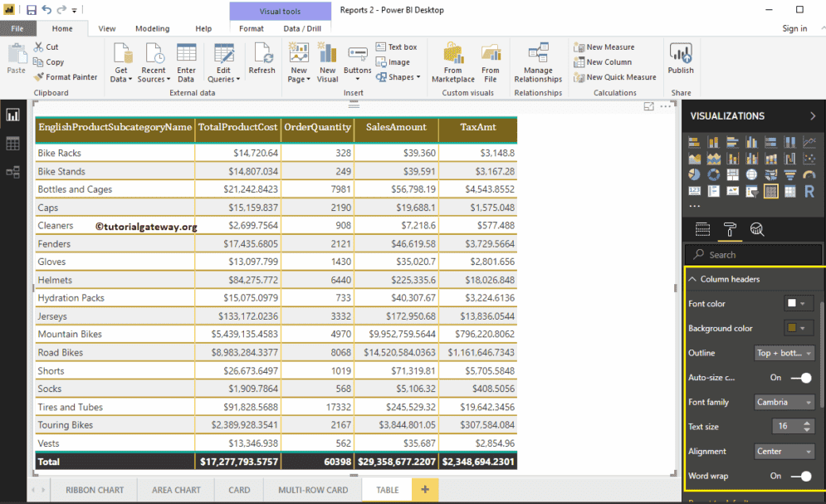Open the Format paint roller pane

tap(732, 229)
